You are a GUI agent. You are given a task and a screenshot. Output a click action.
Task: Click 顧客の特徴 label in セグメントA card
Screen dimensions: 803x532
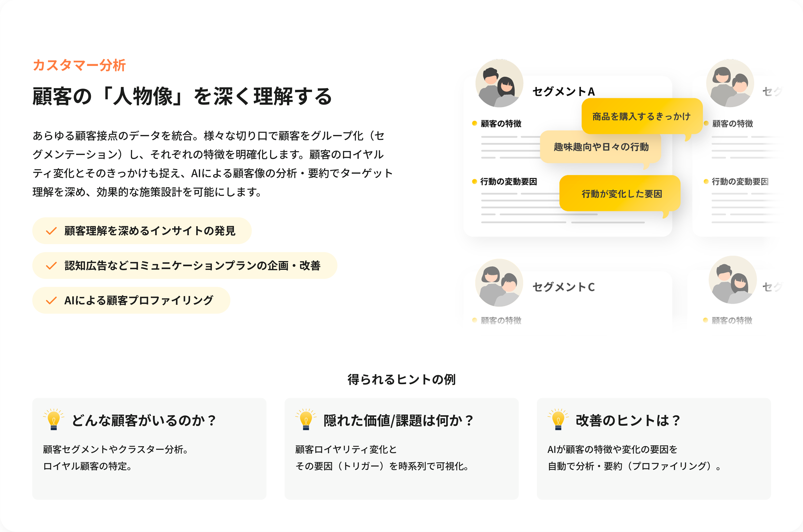[x=501, y=123]
